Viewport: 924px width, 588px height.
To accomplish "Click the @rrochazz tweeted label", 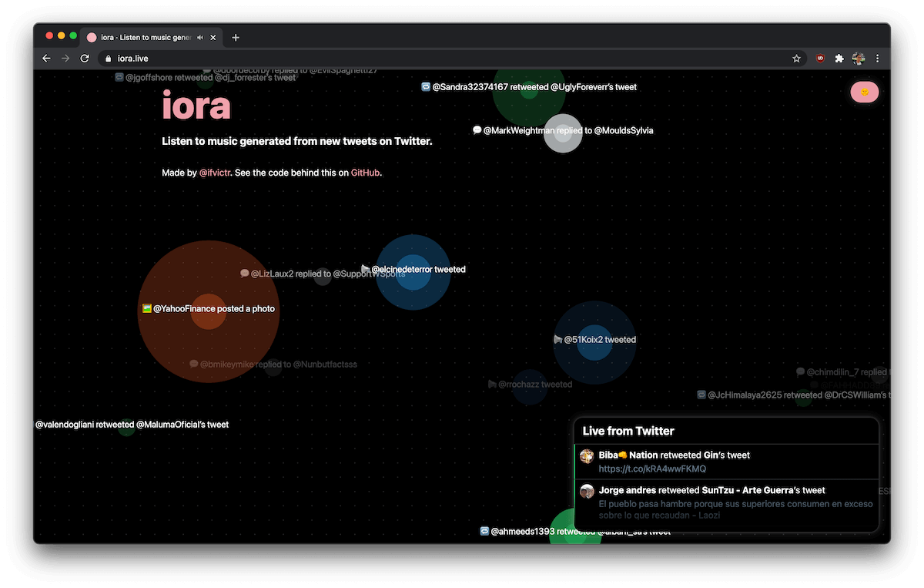I will pyautogui.click(x=535, y=384).
